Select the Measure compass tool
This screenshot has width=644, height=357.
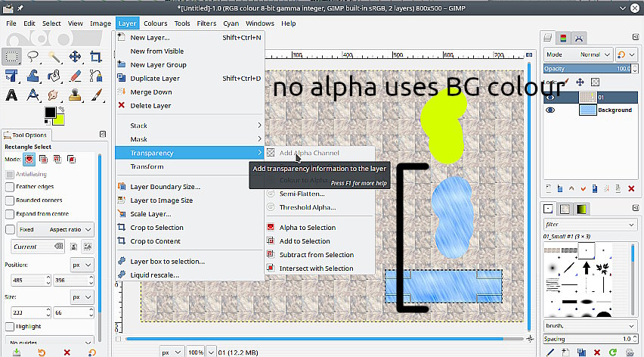[x=33, y=95]
